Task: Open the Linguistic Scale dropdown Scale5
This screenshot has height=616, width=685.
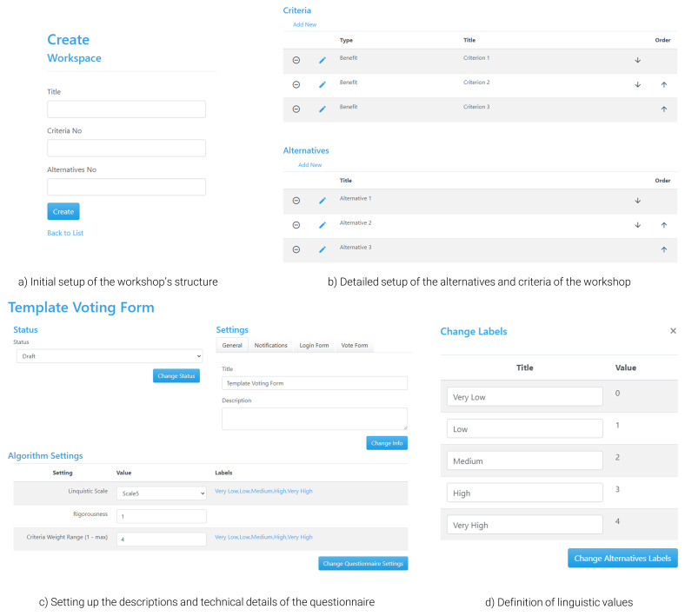Action: point(161,493)
